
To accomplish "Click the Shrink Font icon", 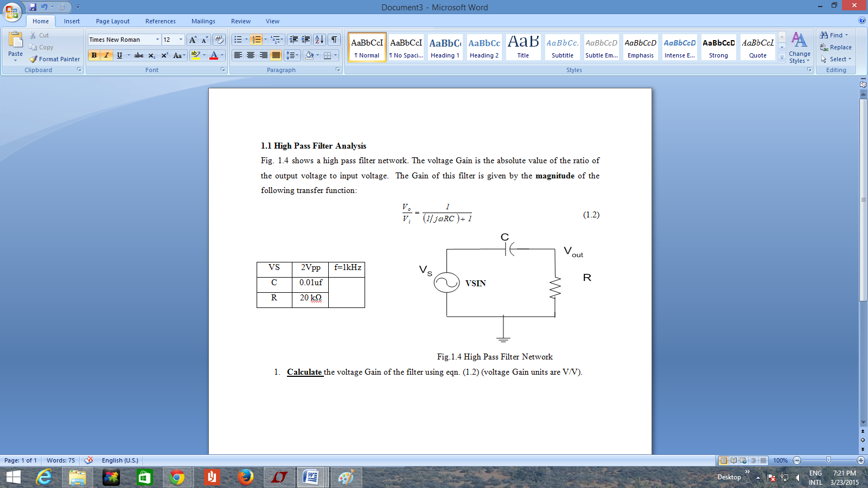I will pyautogui.click(x=205, y=40).
